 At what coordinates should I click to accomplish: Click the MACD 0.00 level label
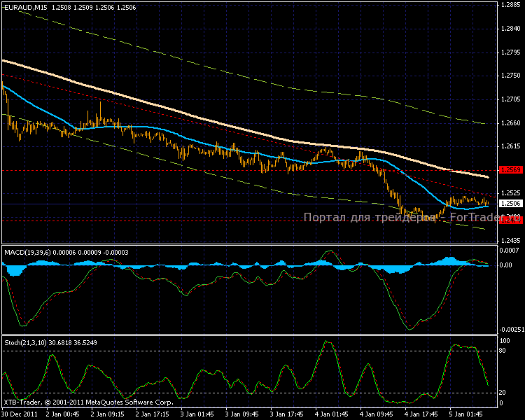tap(505, 265)
